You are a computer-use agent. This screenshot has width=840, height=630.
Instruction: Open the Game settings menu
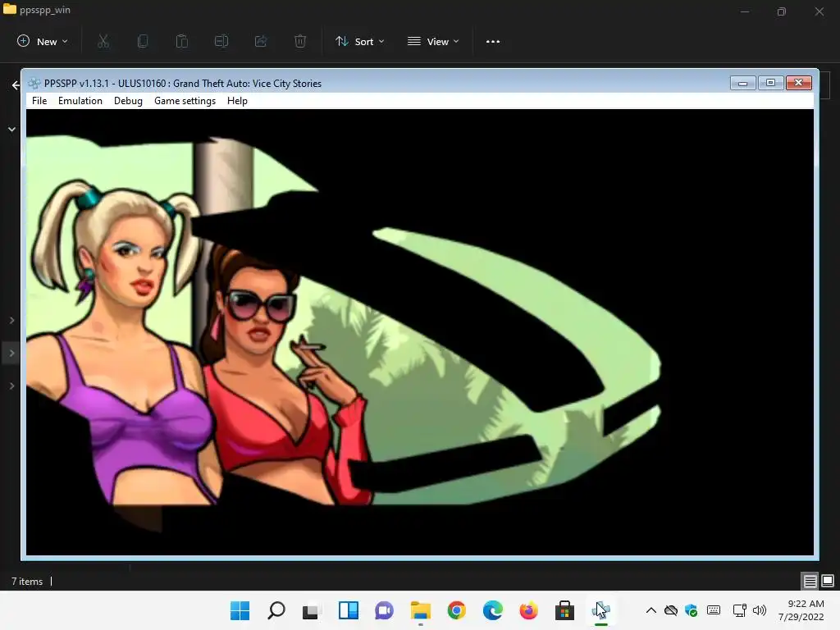tap(185, 101)
